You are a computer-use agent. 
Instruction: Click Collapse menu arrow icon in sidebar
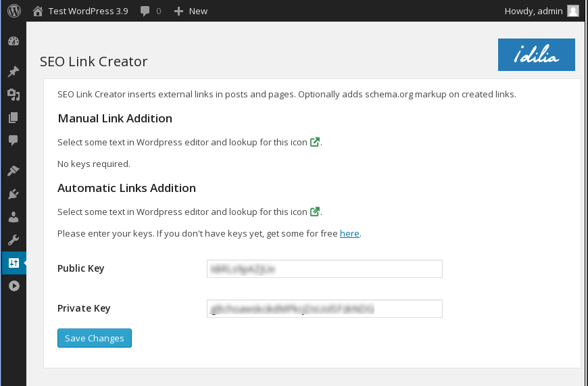click(x=14, y=286)
